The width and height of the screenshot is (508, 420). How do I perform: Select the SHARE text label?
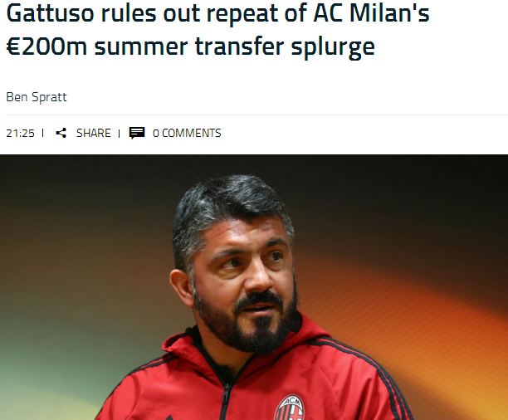coord(93,133)
